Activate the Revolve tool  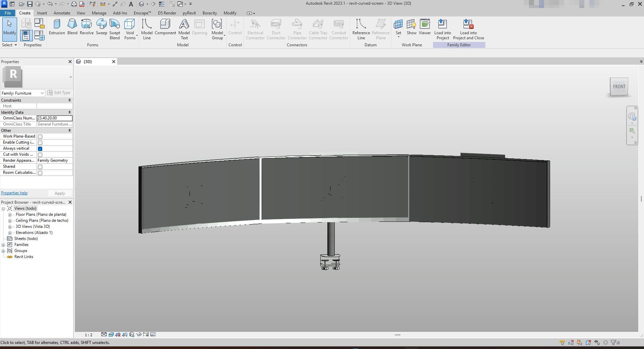(x=87, y=27)
